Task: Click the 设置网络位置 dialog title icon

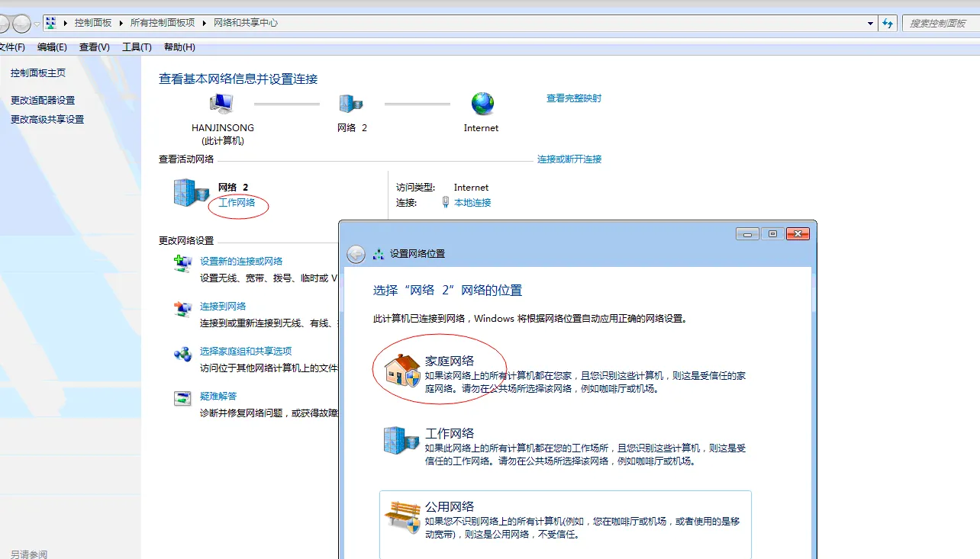Action: pyautogui.click(x=379, y=254)
